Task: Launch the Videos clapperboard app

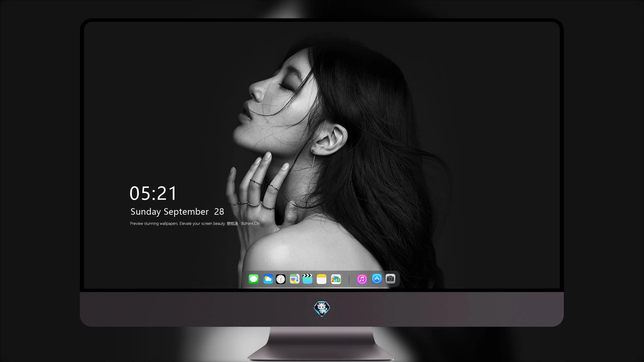Action: 308,279
